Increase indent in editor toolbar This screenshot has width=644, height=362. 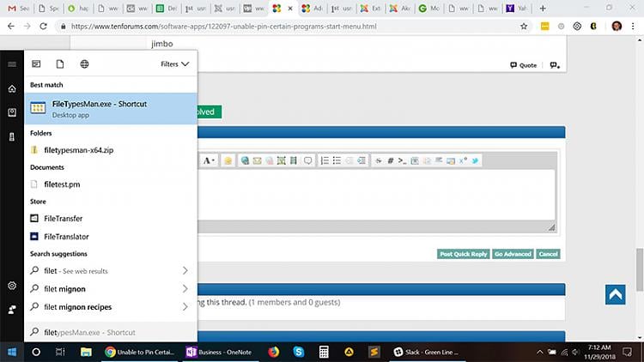pos(361,160)
